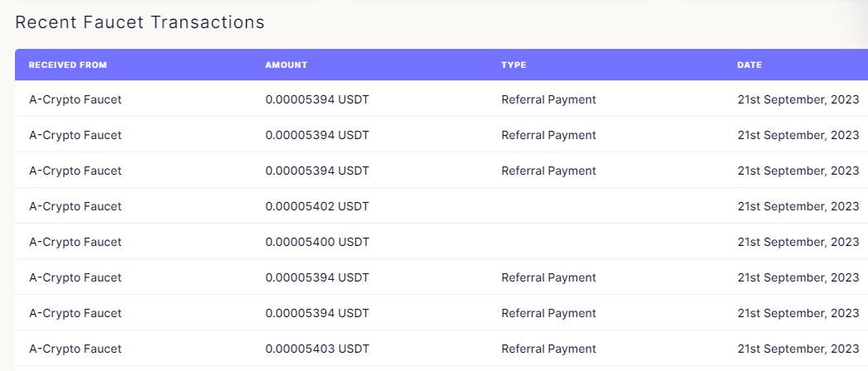Click the empty Type cell in the 0.00005402 row
The image size is (868, 371).
pyautogui.click(x=605, y=206)
